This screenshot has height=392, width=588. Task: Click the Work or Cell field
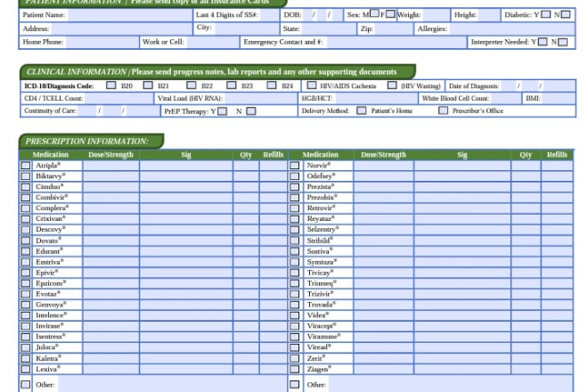click(x=213, y=42)
